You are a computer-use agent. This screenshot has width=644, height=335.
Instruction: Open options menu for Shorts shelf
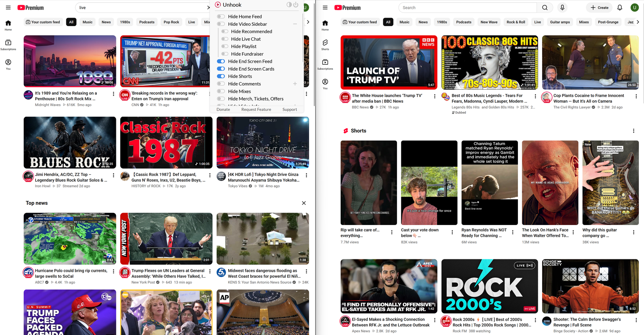pyautogui.click(x=633, y=131)
